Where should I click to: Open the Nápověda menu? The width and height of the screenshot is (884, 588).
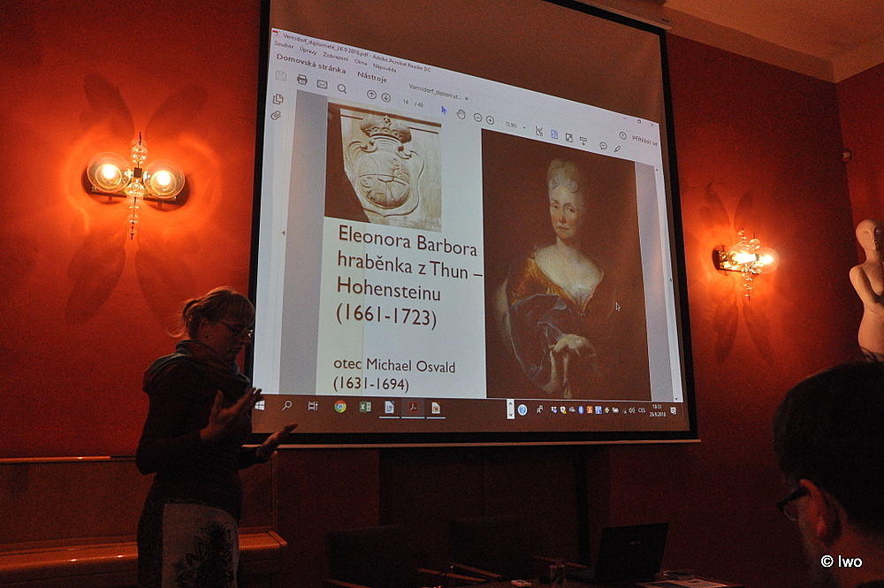click(x=385, y=67)
